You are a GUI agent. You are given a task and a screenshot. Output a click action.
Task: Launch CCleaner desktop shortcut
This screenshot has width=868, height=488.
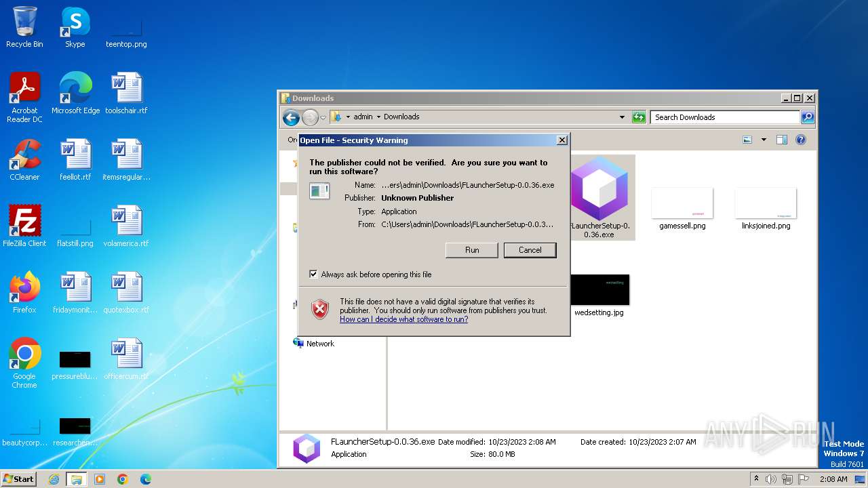point(24,159)
